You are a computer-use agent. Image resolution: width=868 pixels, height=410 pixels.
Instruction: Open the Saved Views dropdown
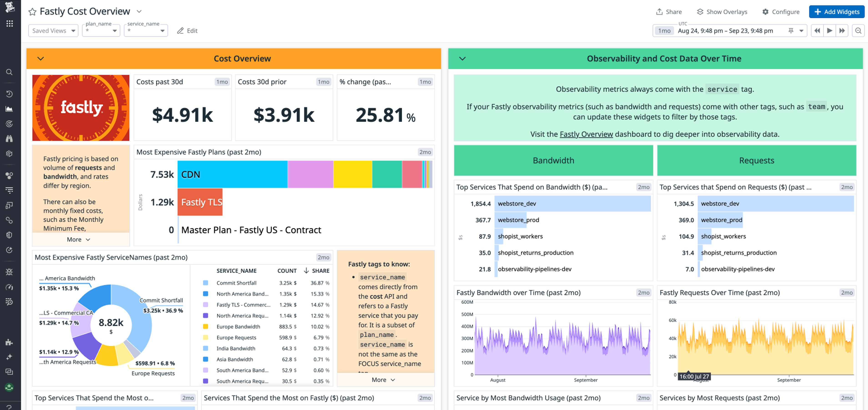coord(53,30)
